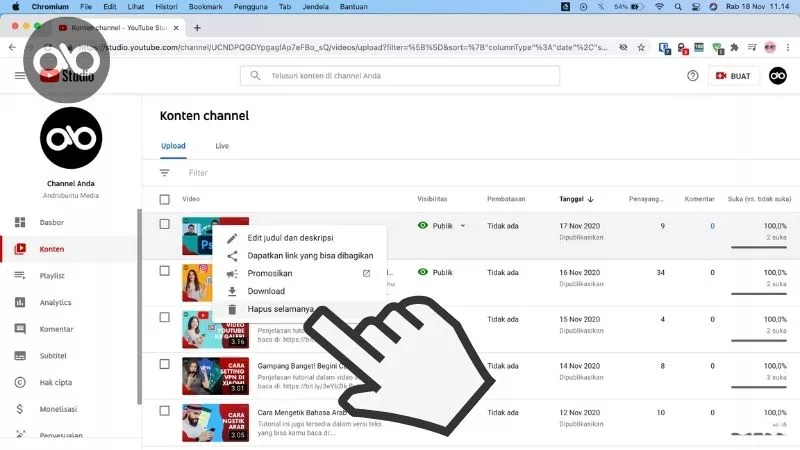This screenshot has width=800, height=450.
Task: Switch to the Live tab
Action: (222, 146)
